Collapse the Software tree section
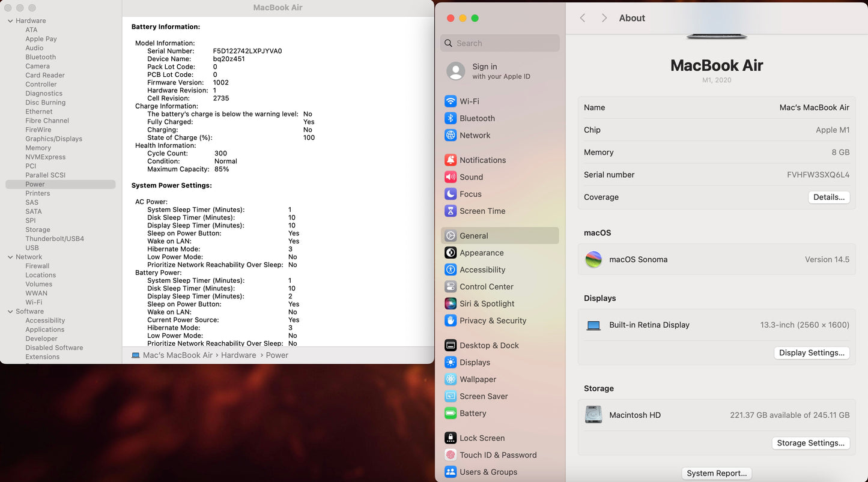 [10, 312]
